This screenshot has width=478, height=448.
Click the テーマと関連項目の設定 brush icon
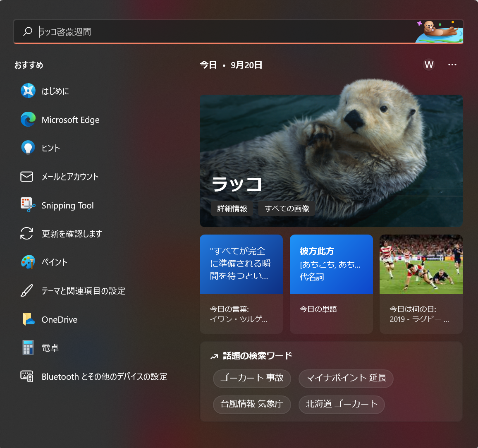tap(27, 291)
